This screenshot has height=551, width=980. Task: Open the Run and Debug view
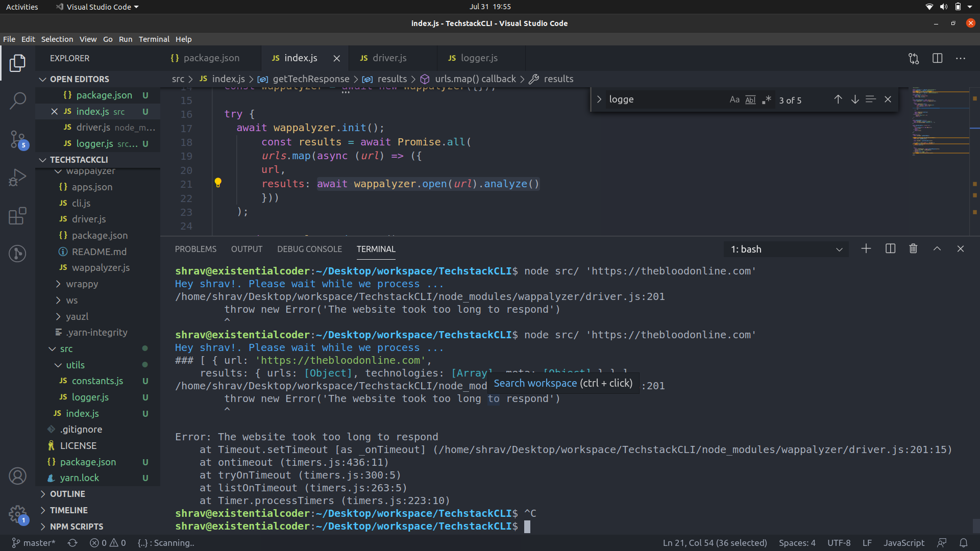coord(17,178)
